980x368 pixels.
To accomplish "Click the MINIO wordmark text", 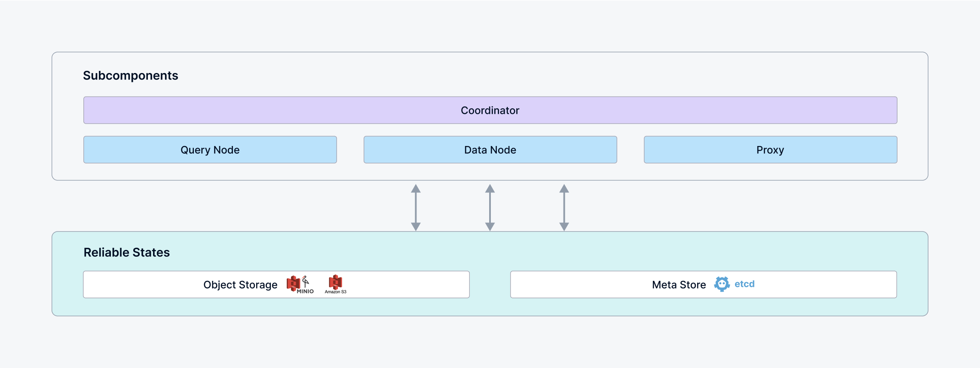I will (305, 292).
